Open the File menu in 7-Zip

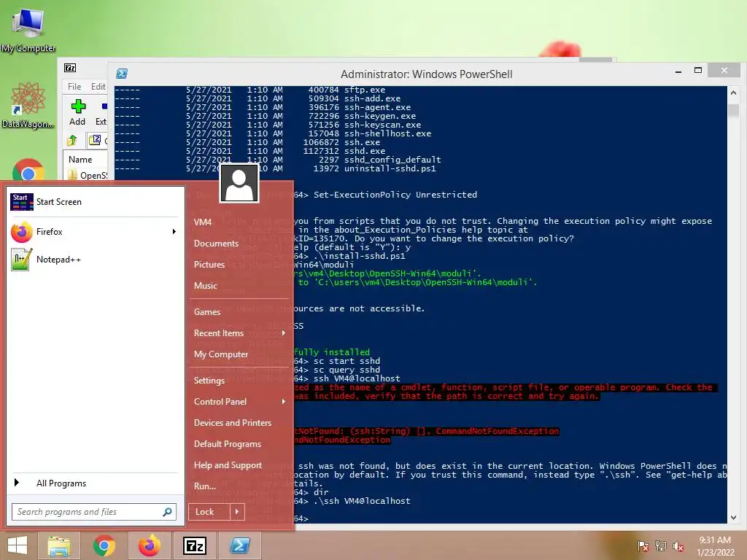[x=74, y=86]
